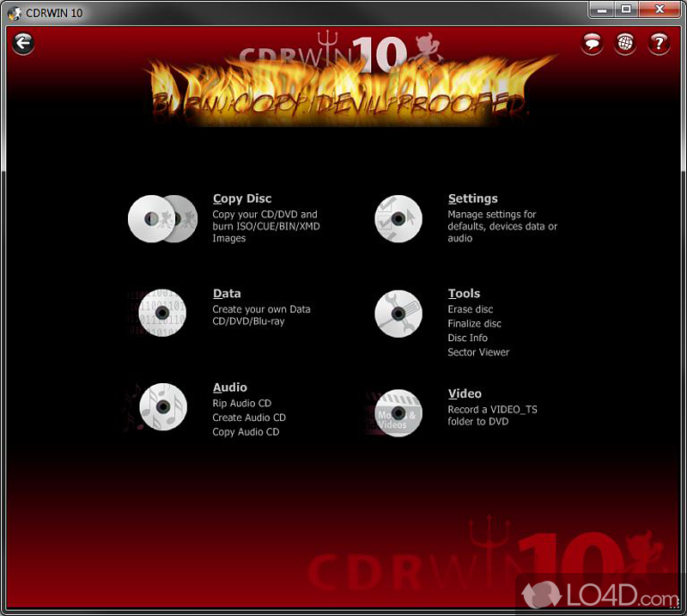Image resolution: width=687 pixels, height=616 pixels.
Task: Click 'Record a VIDEO_TS folder to DVD' description
Action: pos(492,416)
